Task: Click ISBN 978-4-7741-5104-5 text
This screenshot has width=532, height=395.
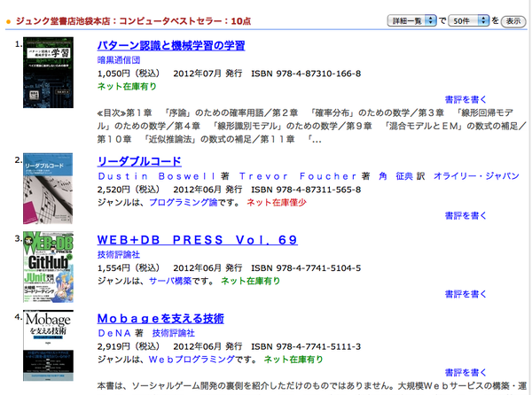Action: (306, 268)
